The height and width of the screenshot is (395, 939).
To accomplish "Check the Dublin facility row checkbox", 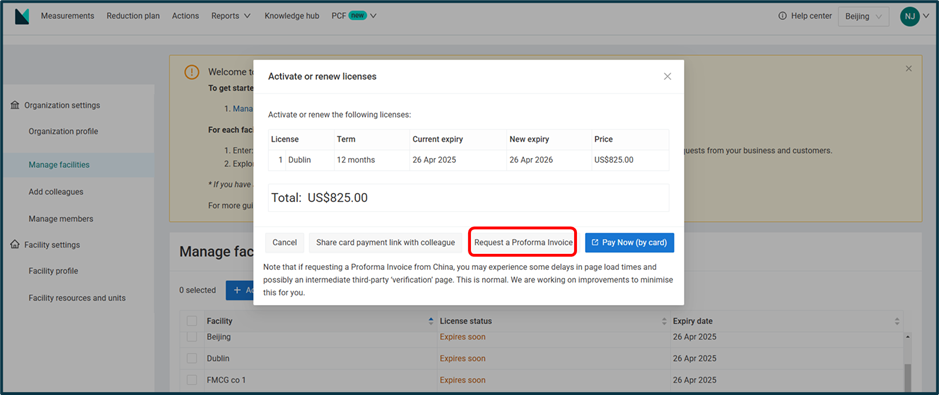I will pos(192,358).
